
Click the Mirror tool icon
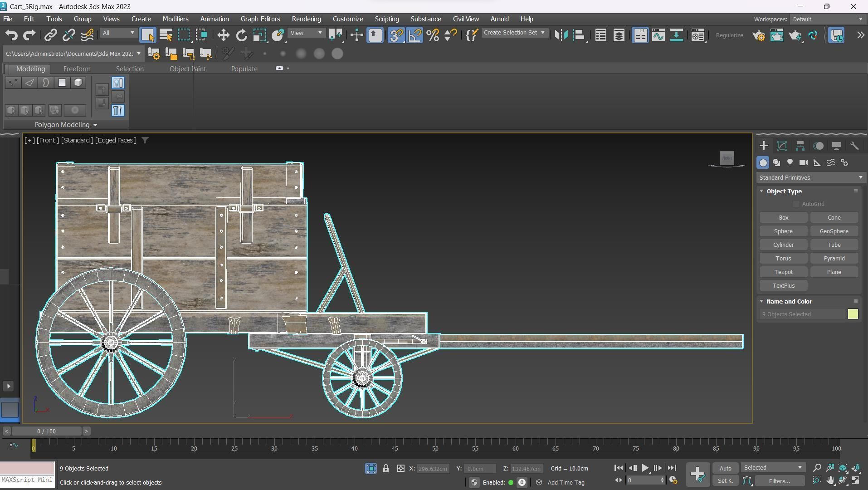(x=561, y=35)
